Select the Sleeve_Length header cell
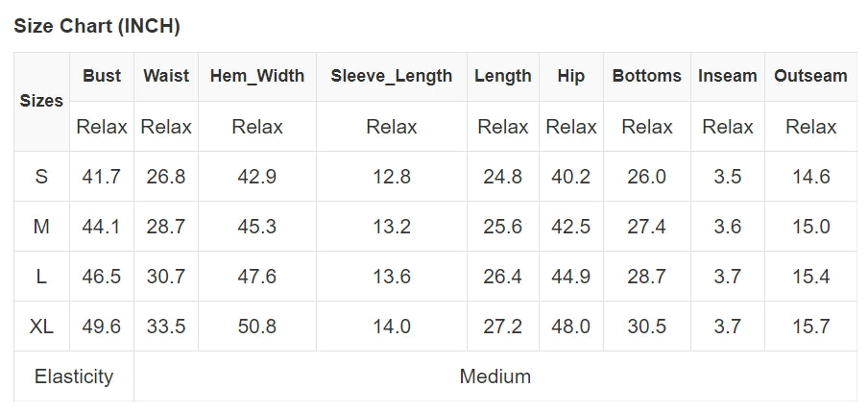868x412 pixels. click(392, 76)
